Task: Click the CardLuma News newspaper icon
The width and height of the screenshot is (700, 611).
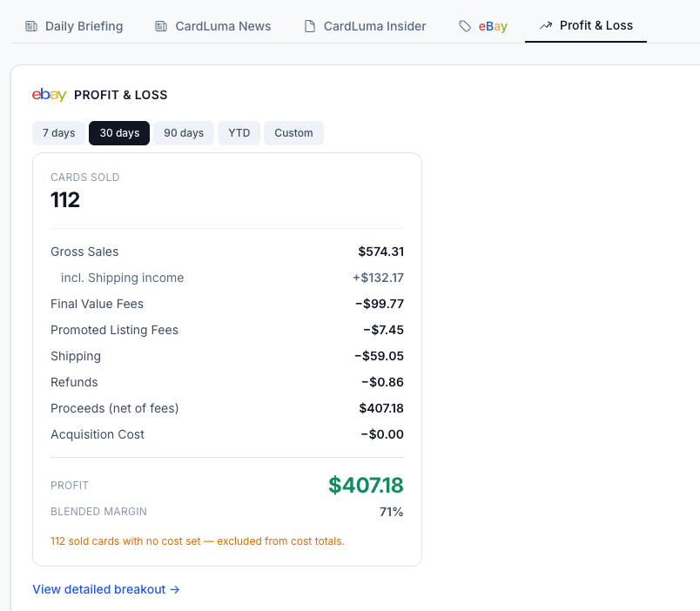Action: point(161,26)
